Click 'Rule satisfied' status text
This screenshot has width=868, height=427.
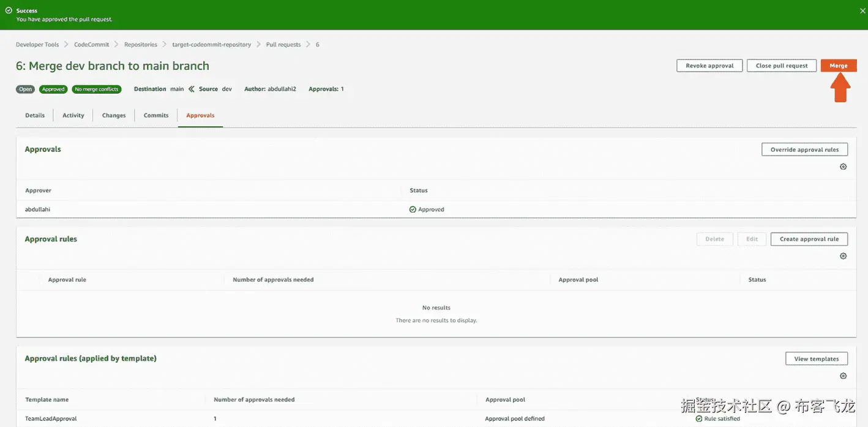coord(722,419)
